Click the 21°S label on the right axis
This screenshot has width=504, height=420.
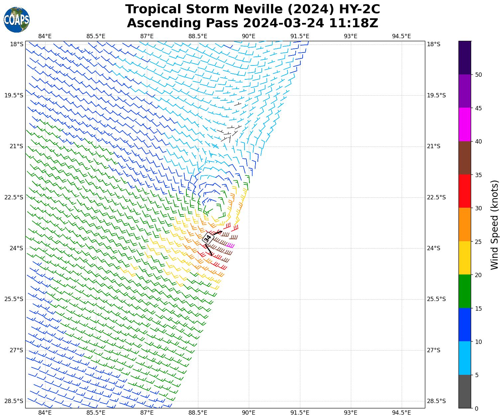coord(434,146)
